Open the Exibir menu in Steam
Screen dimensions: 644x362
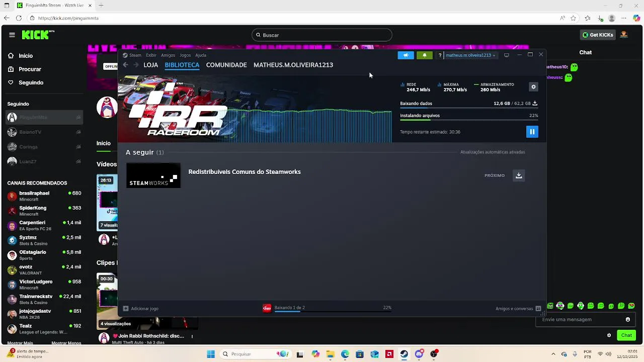pyautogui.click(x=151, y=55)
